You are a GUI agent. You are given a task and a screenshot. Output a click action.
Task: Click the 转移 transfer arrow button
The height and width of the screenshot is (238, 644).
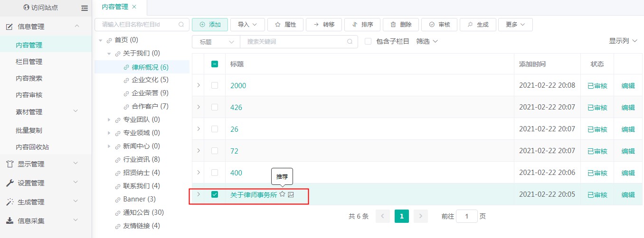(x=323, y=25)
